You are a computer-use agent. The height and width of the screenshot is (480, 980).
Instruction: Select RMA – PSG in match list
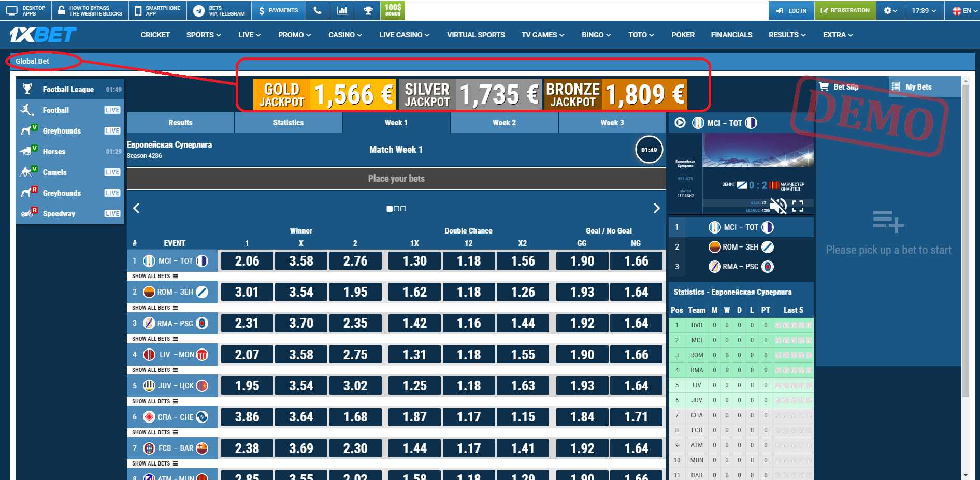click(741, 267)
